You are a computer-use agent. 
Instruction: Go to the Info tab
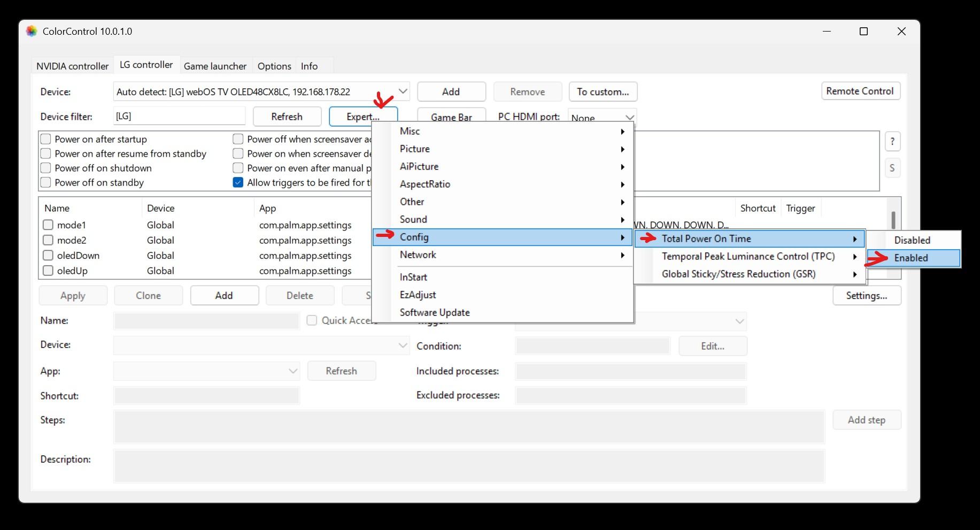pyautogui.click(x=309, y=66)
